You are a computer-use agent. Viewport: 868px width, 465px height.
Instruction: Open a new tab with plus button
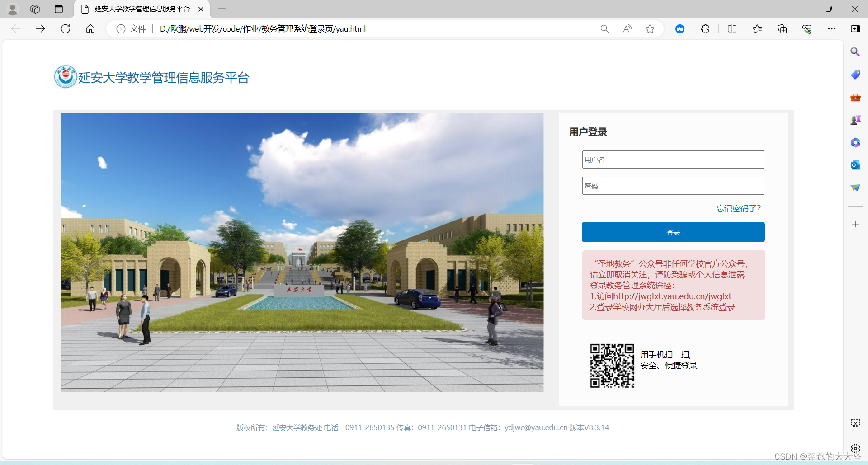222,9
